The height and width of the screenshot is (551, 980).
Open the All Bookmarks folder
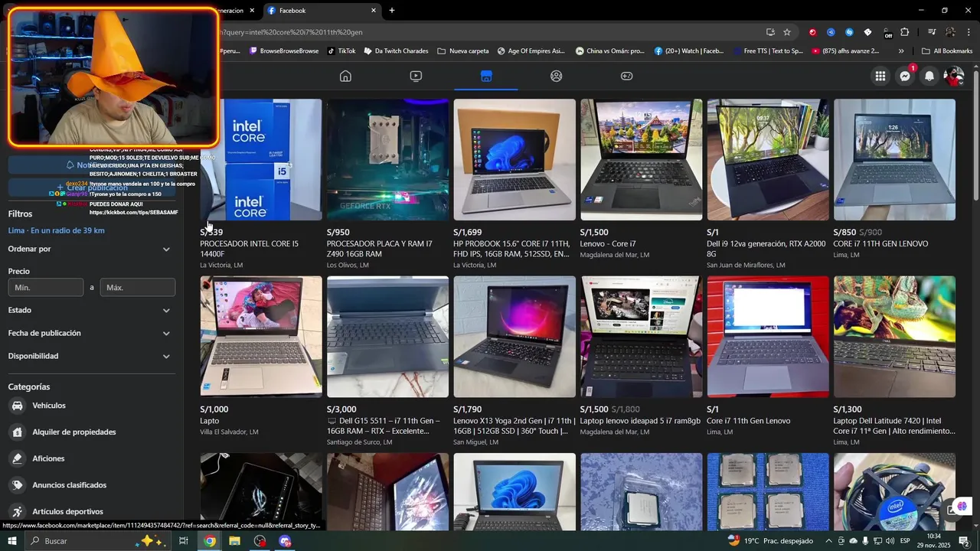pos(947,51)
